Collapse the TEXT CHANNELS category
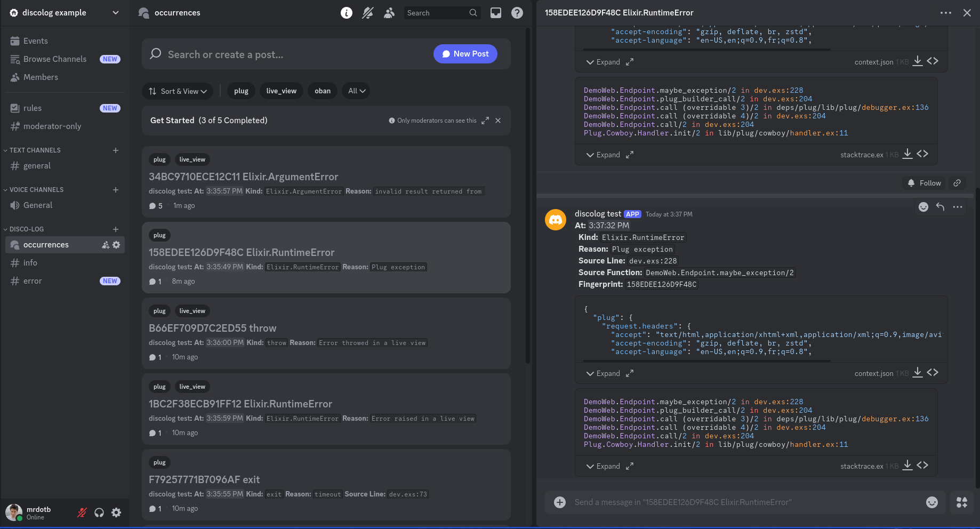 point(35,150)
